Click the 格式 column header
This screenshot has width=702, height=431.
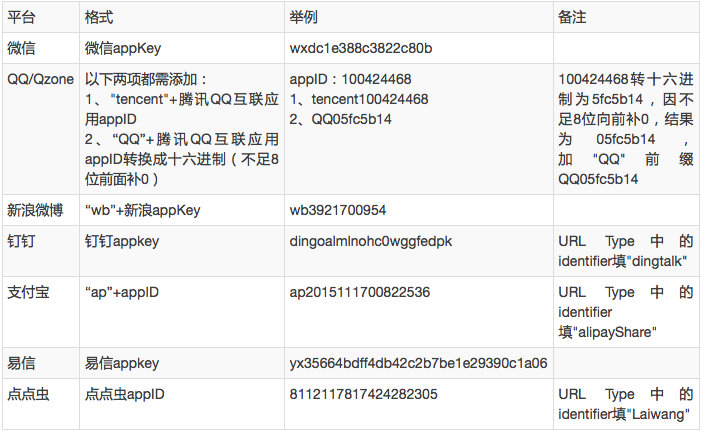pos(99,19)
